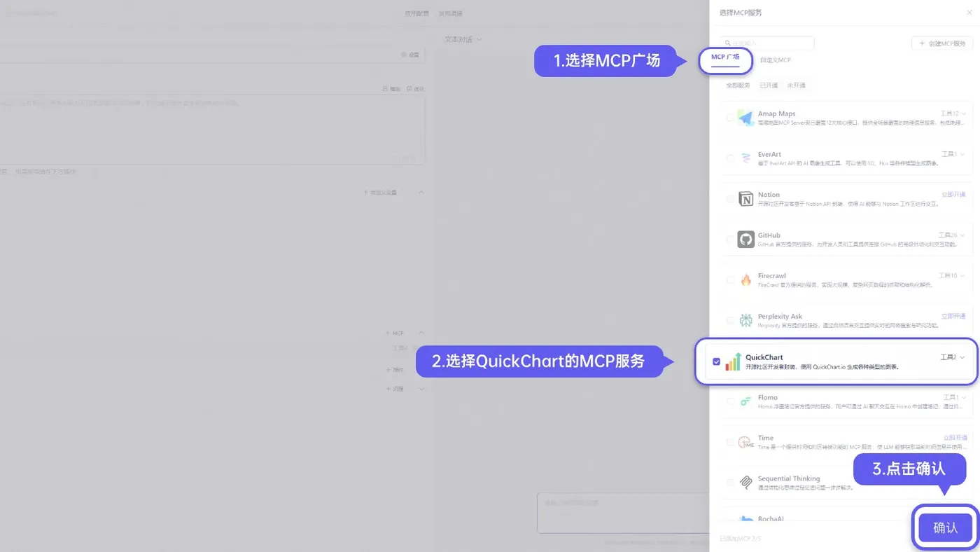Select the 全部服务 filter
980x552 pixels.
(x=738, y=85)
